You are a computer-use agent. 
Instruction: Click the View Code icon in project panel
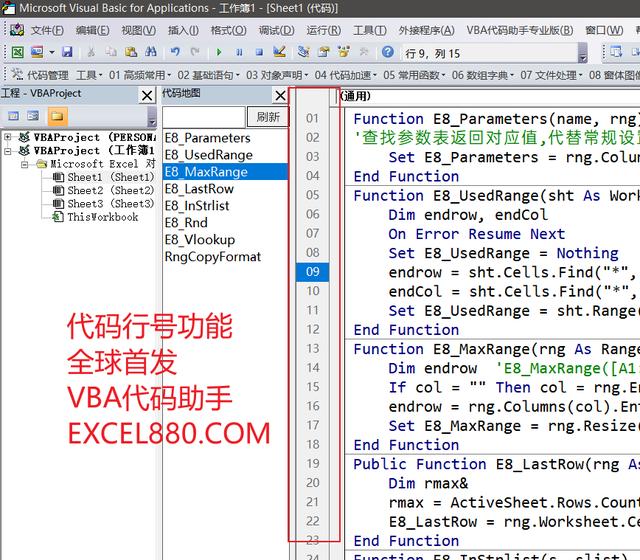13,116
